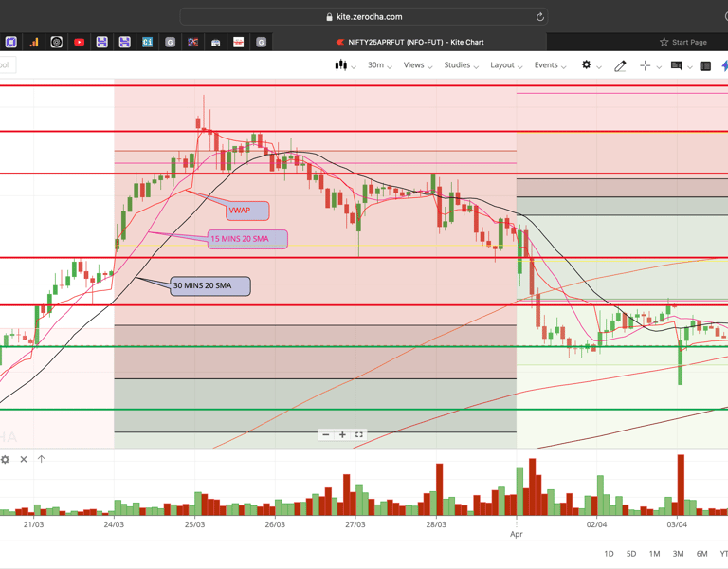728x569 pixels.
Task: Remove volume study with X icon
Action: [24, 459]
